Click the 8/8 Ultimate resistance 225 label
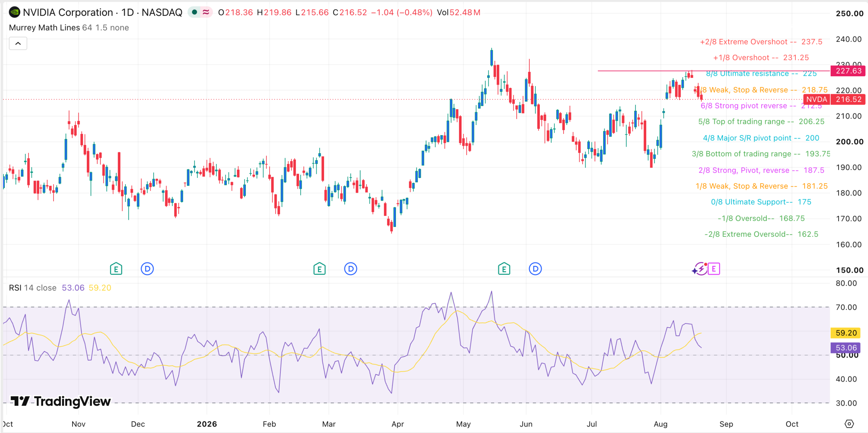868x433 pixels. [x=761, y=74]
